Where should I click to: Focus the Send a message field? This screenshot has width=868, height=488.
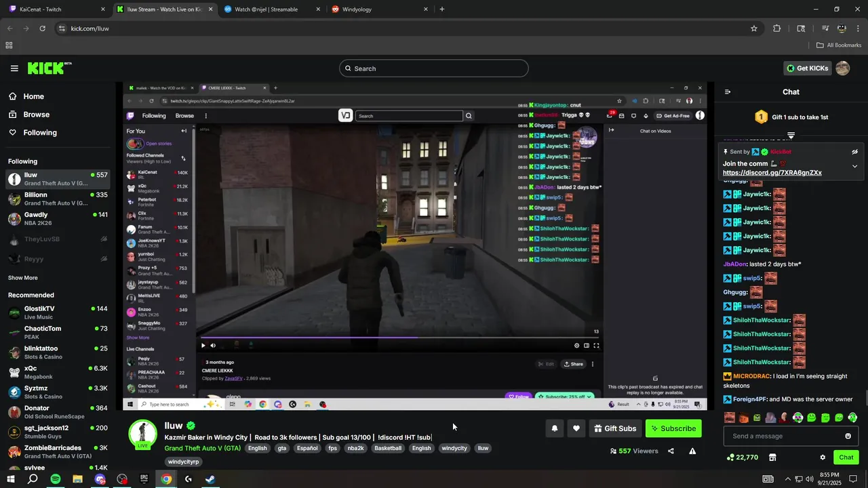coord(791,436)
